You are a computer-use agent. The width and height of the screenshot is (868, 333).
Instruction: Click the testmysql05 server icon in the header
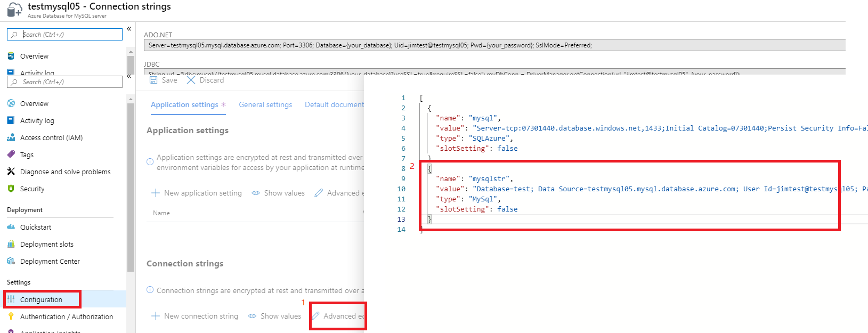(x=14, y=9)
